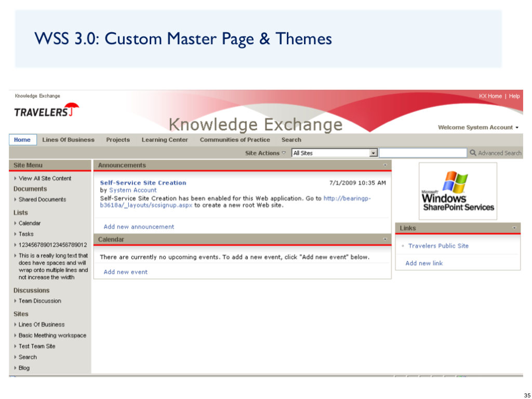Click the Knowledge Exchange banner title

(x=256, y=125)
